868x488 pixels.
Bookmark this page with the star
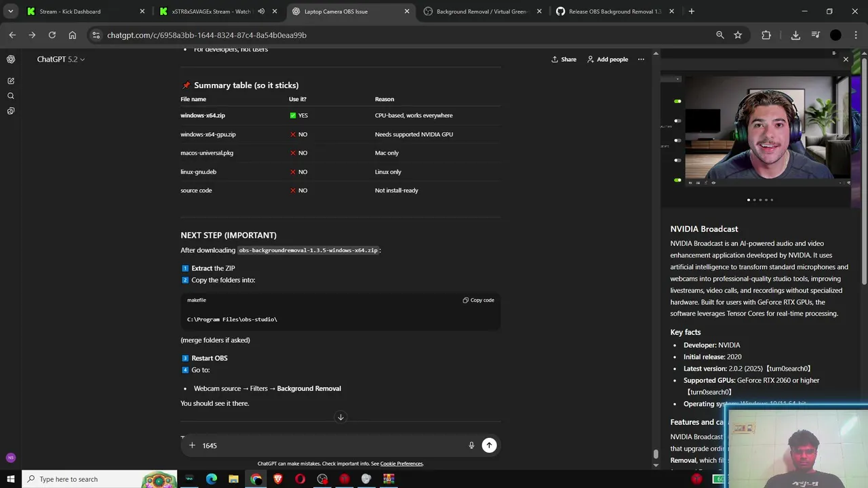pyautogui.click(x=738, y=35)
